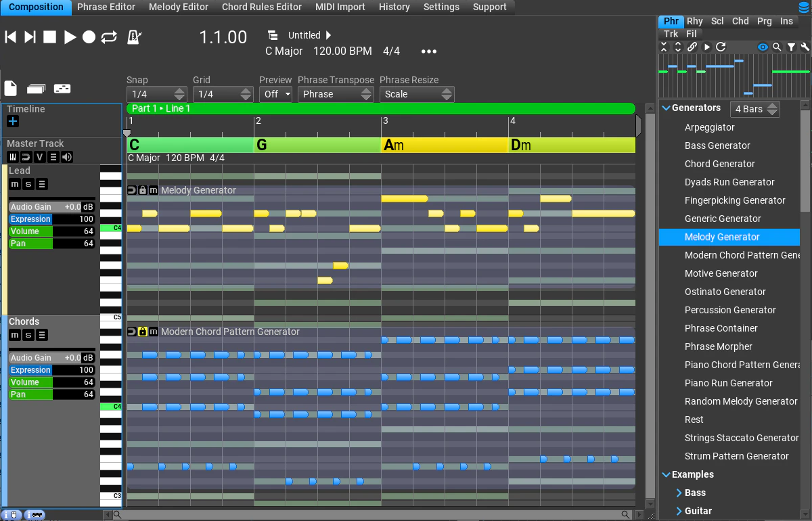
Task: Mute the Lead track with its m button
Action: coord(14,183)
